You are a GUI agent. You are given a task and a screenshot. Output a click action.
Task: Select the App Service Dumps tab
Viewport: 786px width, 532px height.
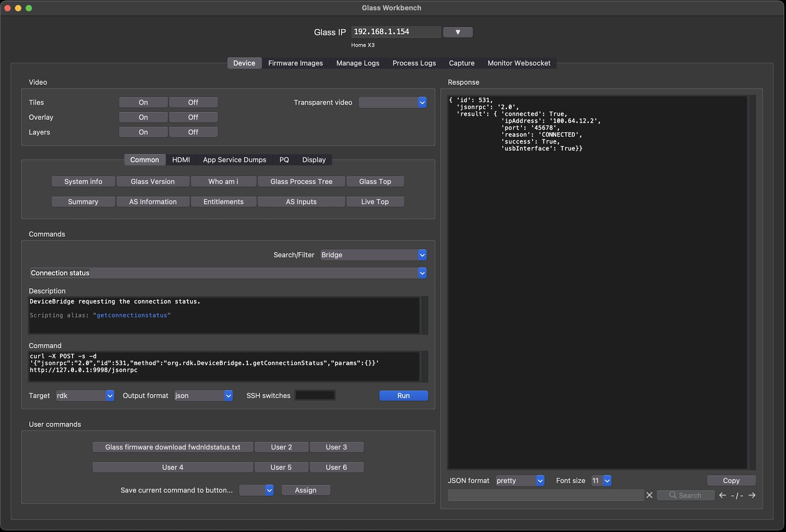(x=234, y=160)
